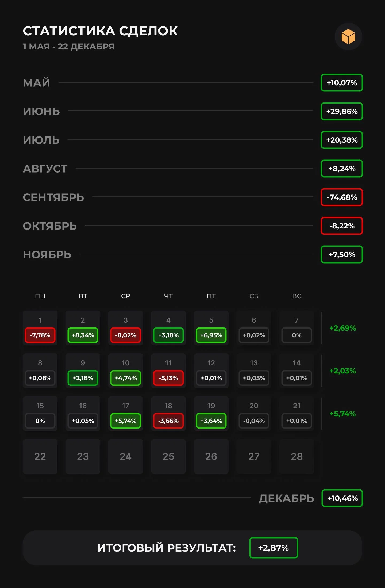The height and width of the screenshot is (588, 385).
Task: Click day 10 cell with +4,74%
Action: 126,371
